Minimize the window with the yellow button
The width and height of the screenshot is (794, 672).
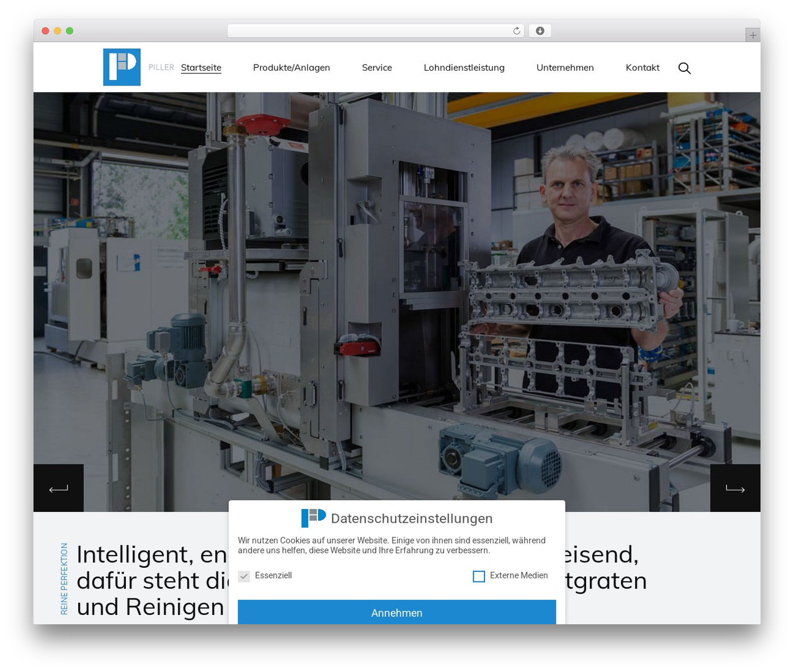click(x=58, y=31)
